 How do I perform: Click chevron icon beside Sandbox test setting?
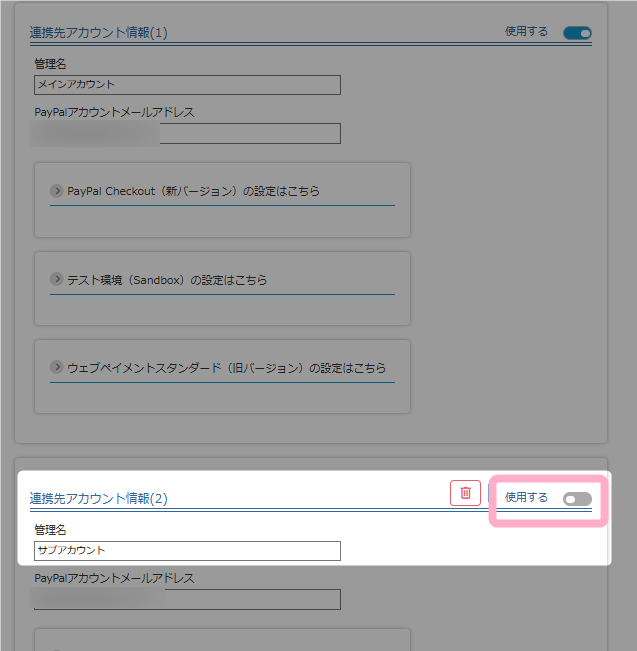point(57,279)
